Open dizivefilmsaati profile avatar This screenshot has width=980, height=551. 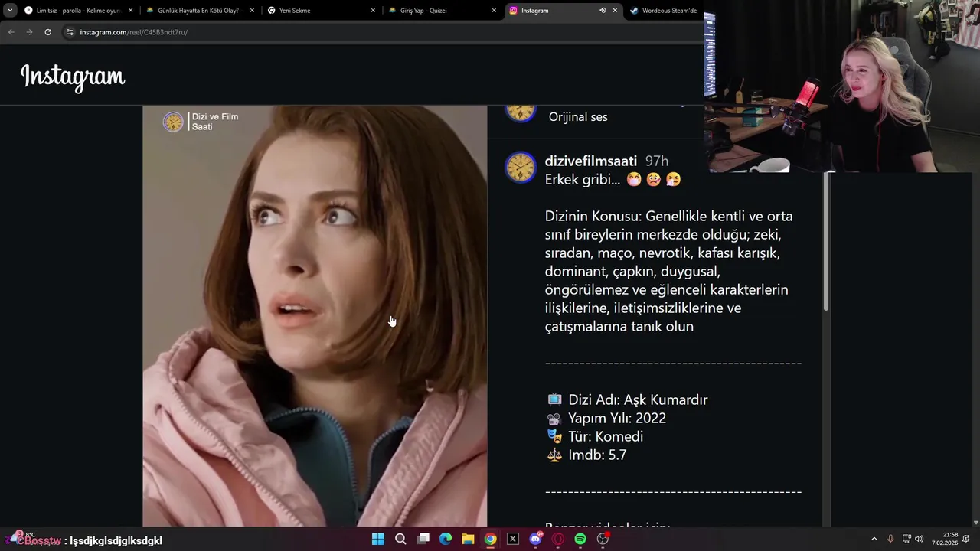(x=521, y=168)
